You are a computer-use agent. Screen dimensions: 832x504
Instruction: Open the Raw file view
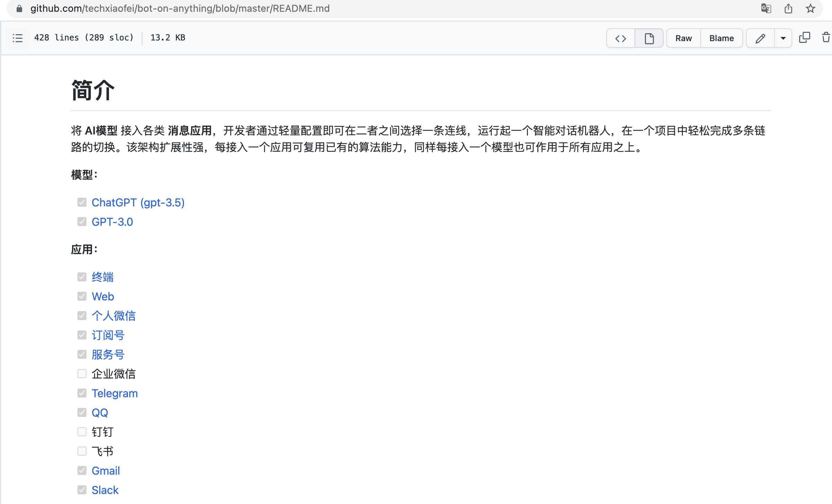tap(683, 38)
